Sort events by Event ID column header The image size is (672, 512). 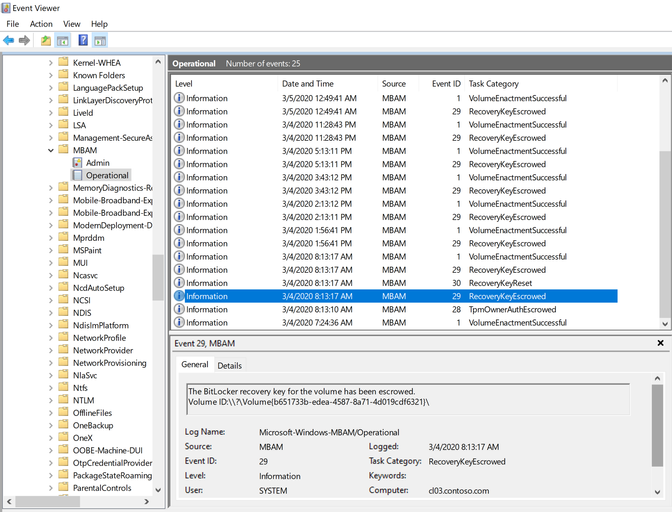click(441, 84)
